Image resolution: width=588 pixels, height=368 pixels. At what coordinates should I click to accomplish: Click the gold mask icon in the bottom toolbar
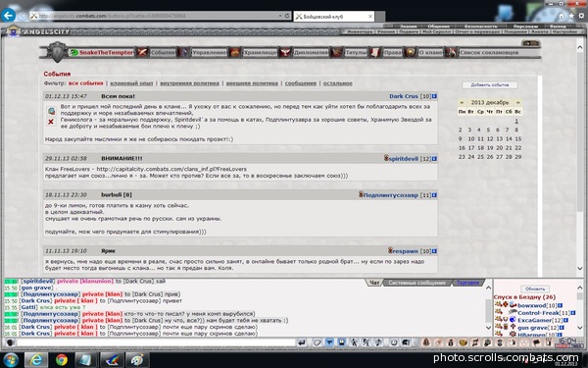[464, 342]
